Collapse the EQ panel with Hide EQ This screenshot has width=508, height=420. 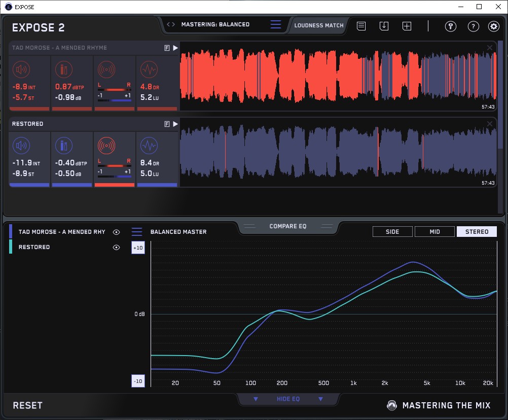[288, 399]
